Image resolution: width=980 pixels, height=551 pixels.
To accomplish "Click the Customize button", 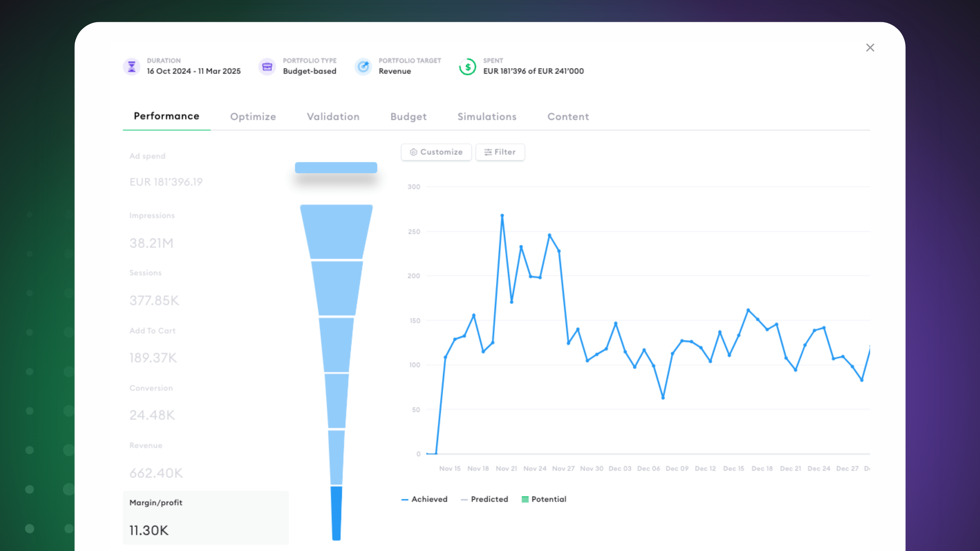I will click(436, 152).
